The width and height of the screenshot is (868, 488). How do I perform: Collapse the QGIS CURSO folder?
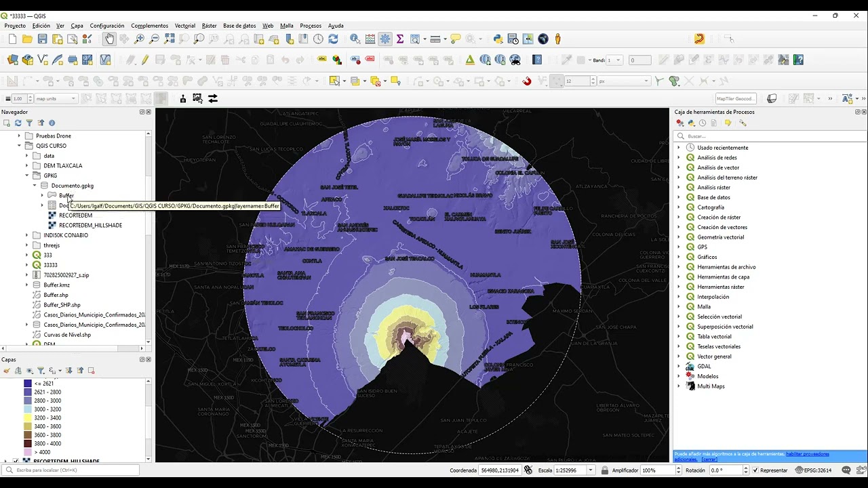coord(19,146)
